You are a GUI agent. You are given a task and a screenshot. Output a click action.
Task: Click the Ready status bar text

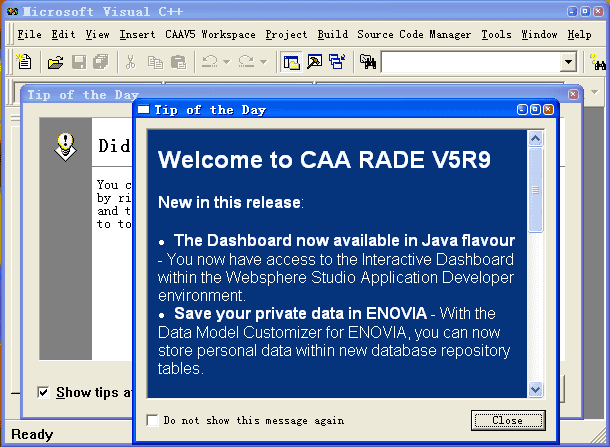pyautogui.click(x=32, y=434)
